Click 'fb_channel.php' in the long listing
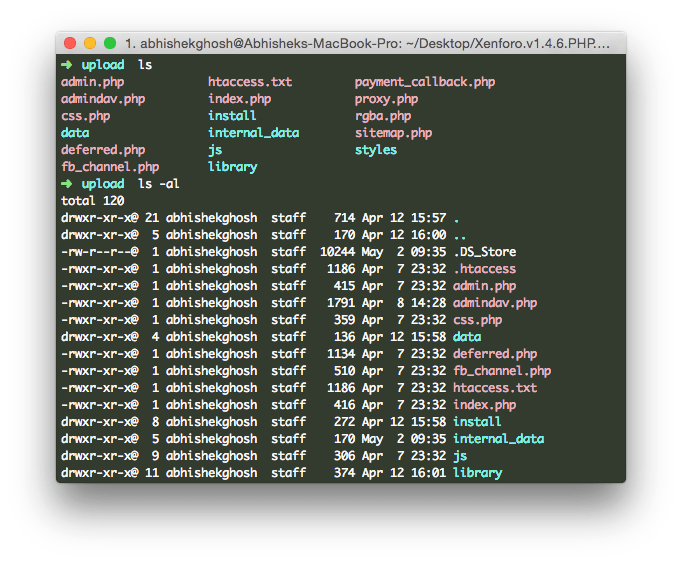Image resolution: width=682 pixels, height=563 pixels. coord(502,371)
